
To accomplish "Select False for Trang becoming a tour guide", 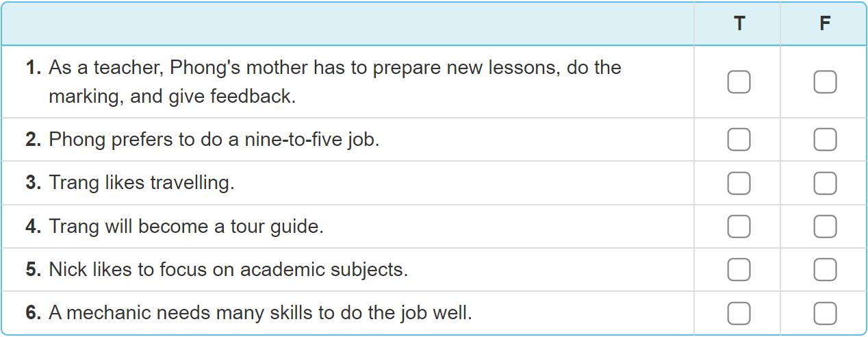I will click(825, 227).
